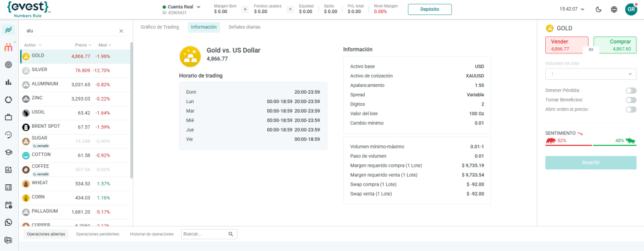Open the trading chart sidebar icon
This screenshot has width=644, height=251.
click(x=8, y=30)
